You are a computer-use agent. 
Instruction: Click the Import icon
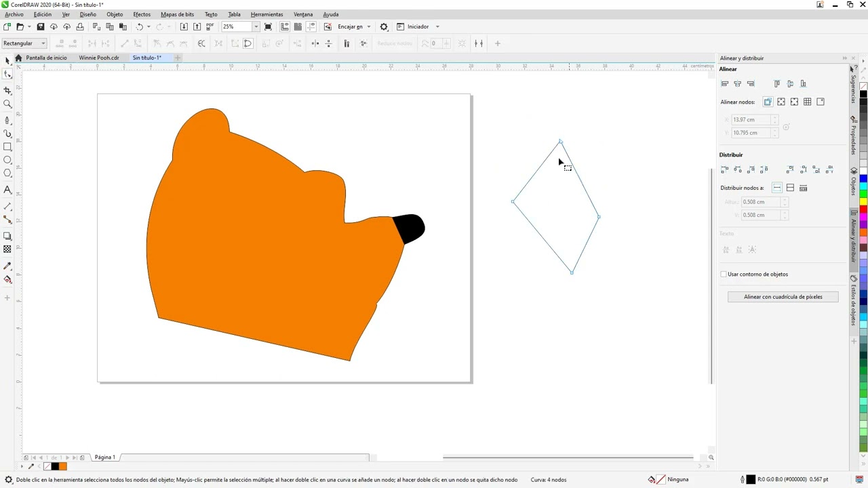click(184, 26)
